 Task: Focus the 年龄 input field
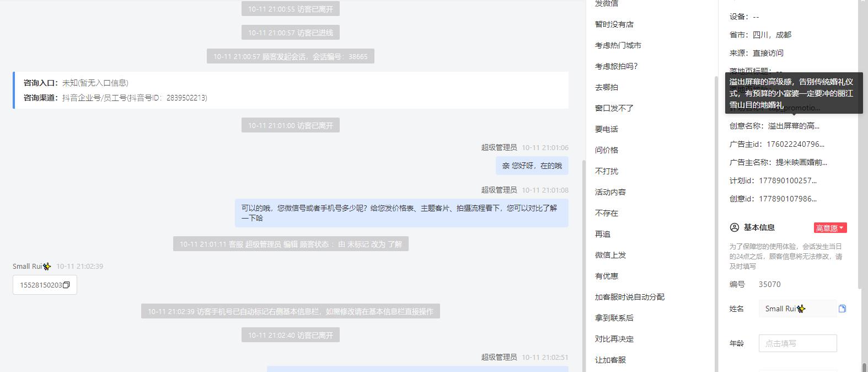click(x=797, y=343)
